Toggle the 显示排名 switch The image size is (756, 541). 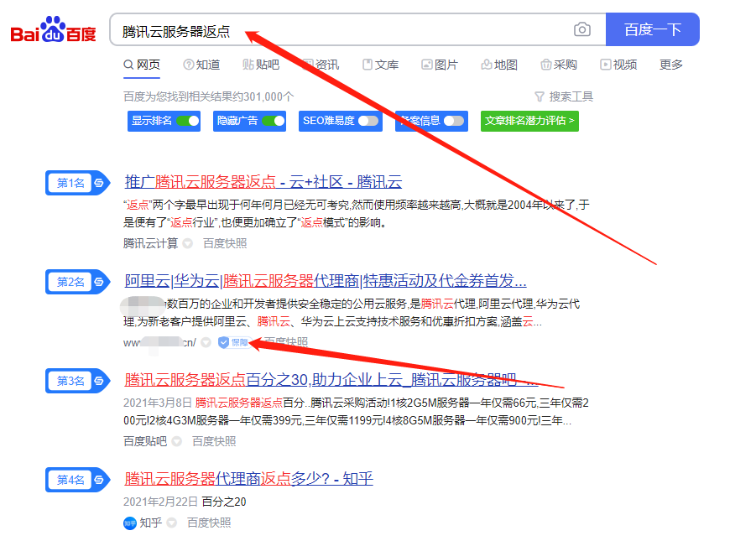tap(187, 121)
